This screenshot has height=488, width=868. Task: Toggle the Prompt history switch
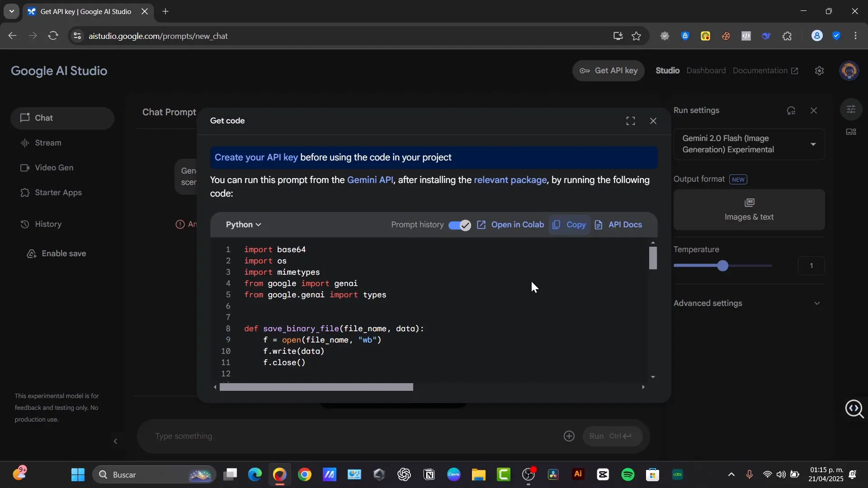pyautogui.click(x=459, y=225)
